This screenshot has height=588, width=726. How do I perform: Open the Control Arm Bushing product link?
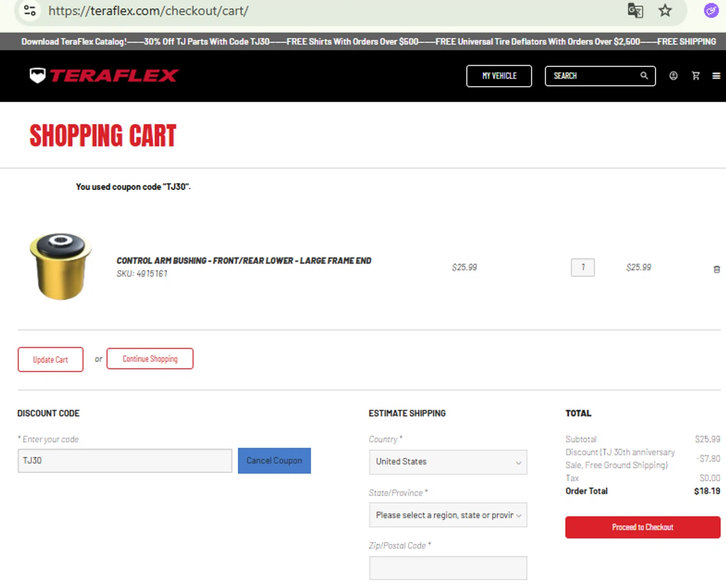[x=244, y=260]
